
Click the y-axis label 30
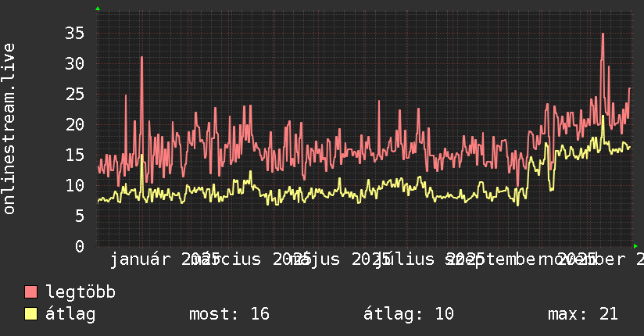click(x=75, y=63)
